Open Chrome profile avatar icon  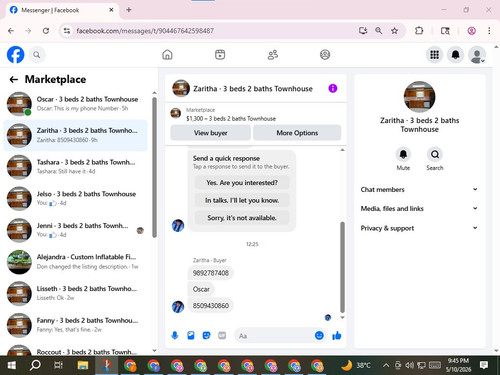pyautogui.click(x=471, y=31)
